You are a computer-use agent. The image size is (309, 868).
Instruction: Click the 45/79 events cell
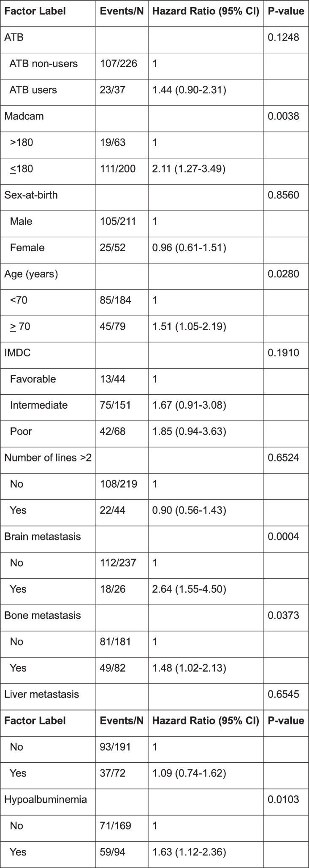click(113, 326)
